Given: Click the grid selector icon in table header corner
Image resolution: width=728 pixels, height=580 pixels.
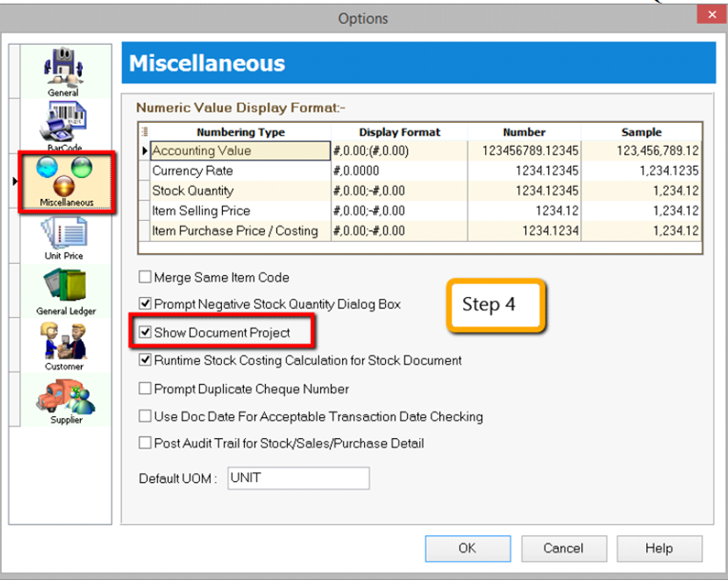Looking at the screenshot, I should click(144, 132).
